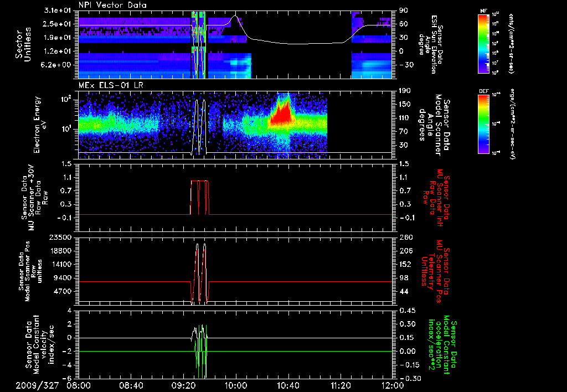
Task: Click the '0.00' acceleration tick value
Action: [407, 351]
